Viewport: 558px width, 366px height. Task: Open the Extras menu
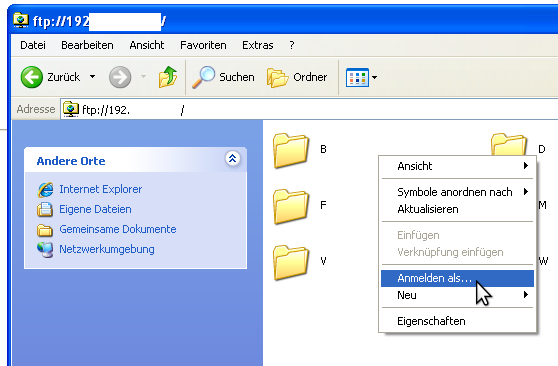[x=258, y=45]
